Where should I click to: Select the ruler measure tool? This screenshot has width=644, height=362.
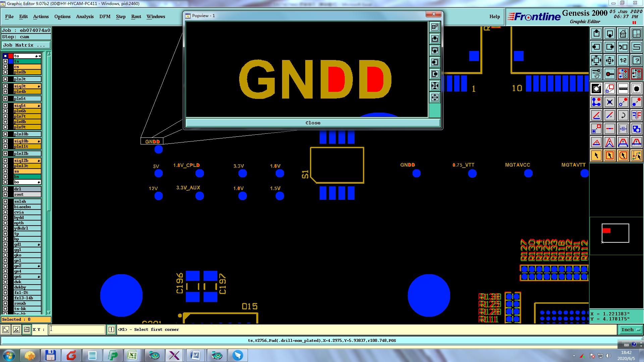point(623,88)
